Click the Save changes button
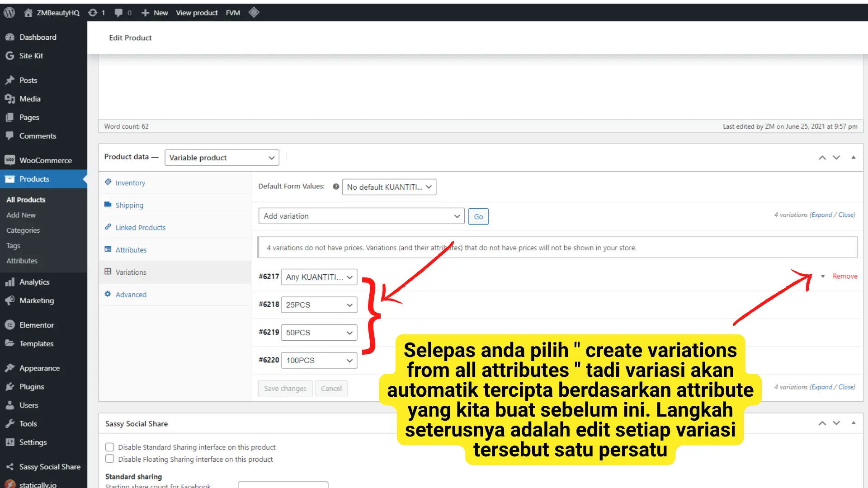This screenshot has height=488, width=868. [285, 388]
